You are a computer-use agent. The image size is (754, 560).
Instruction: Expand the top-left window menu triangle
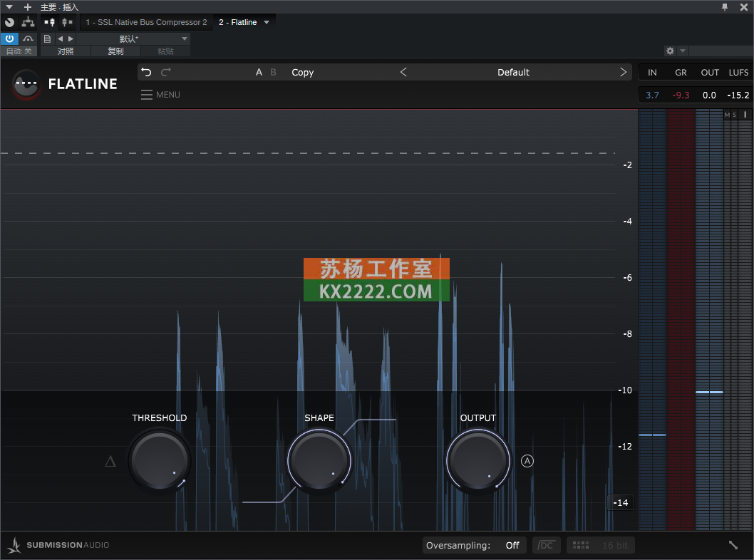pyautogui.click(x=9, y=7)
